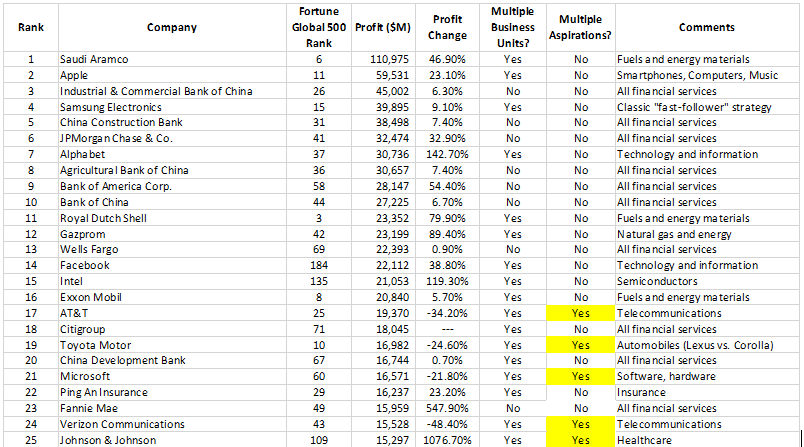The height and width of the screenshot is (447, 804).
Task: Select the highlighted Yes cell for Toyota Motor
Action: (x=580, y=345)
